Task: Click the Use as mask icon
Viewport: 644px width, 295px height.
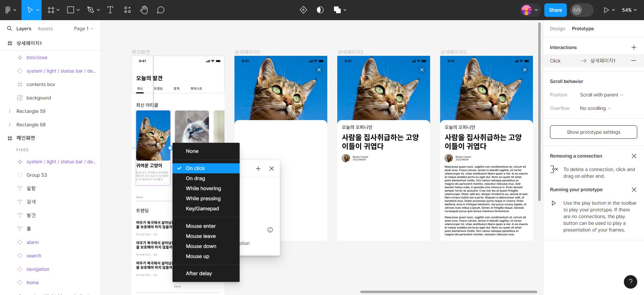Action: pyautogui.click(x=320, y=10)
